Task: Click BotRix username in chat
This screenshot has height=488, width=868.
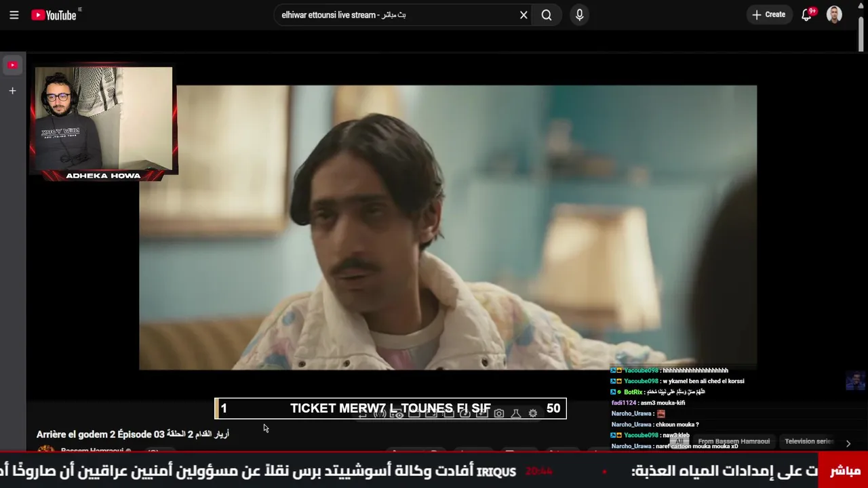Action: click(633, 392)
